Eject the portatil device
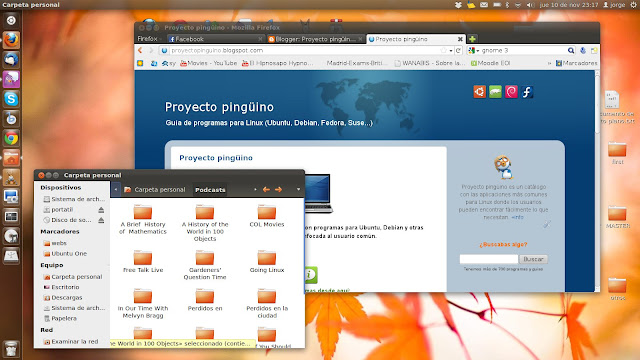Screen dimensions: 640x360 point(101,210)
